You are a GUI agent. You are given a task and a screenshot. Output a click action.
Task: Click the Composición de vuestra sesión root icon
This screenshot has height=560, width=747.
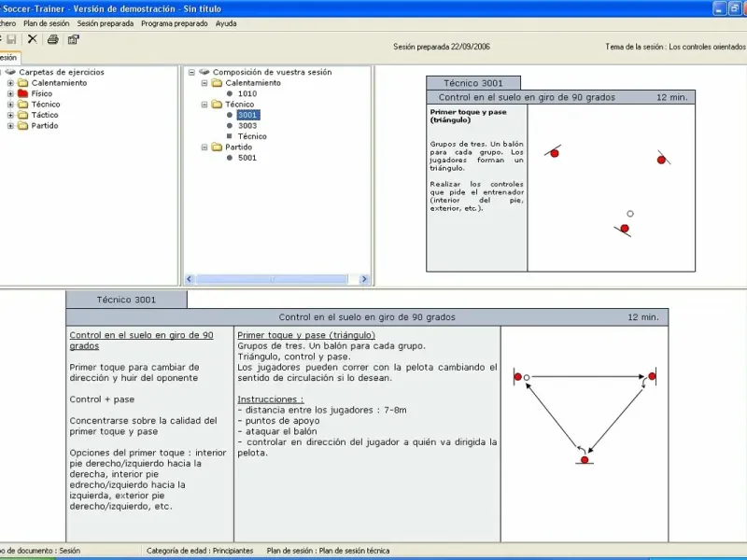pos(204,72)
